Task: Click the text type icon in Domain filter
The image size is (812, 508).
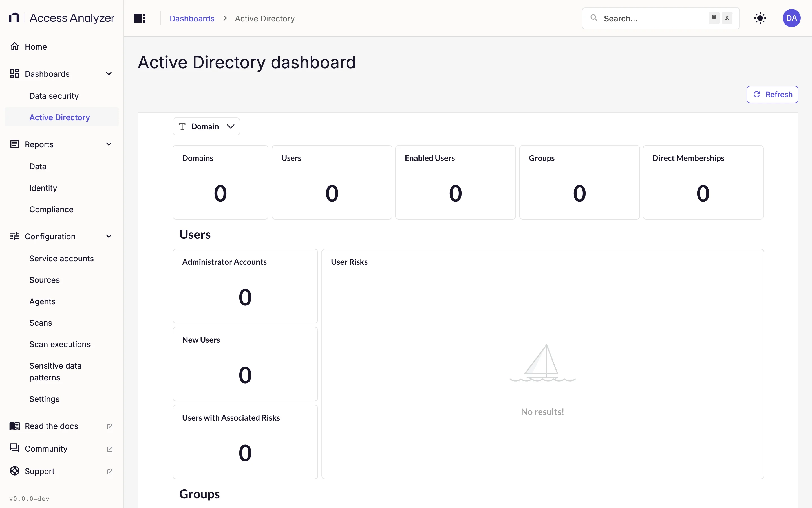Action: coord(182,126)
